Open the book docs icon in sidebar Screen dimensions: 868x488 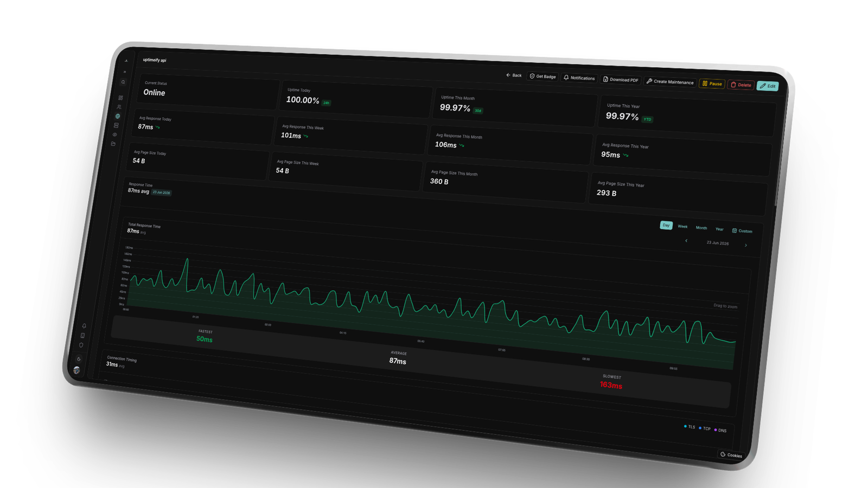[x=82, y=336]
